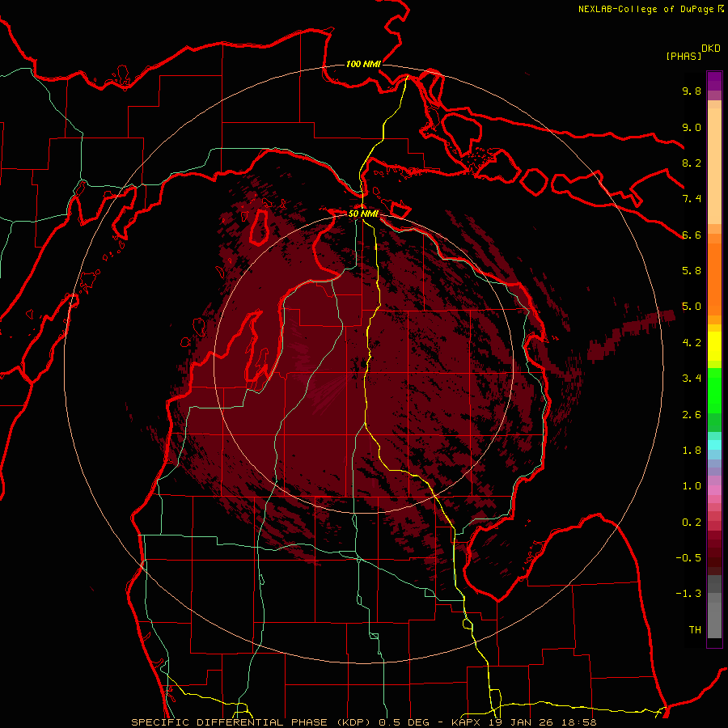Click the 0.2 value on color scale

[692, 523]
